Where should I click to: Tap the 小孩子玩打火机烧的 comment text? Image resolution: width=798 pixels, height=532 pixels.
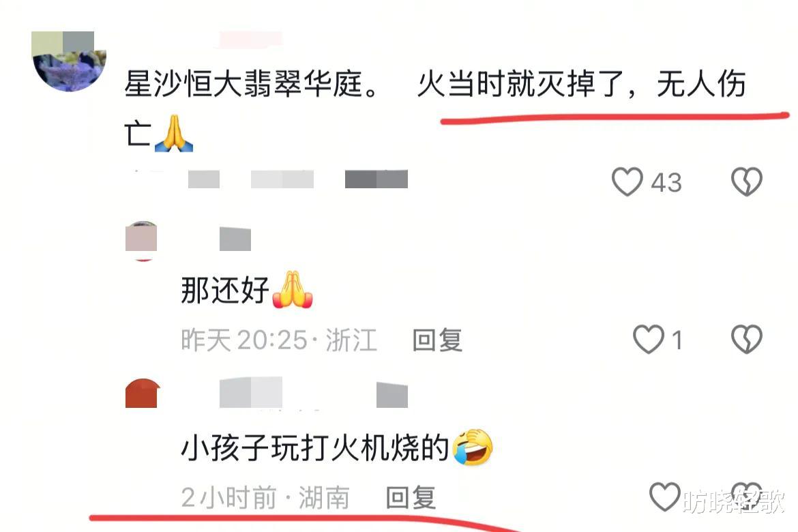314,449
